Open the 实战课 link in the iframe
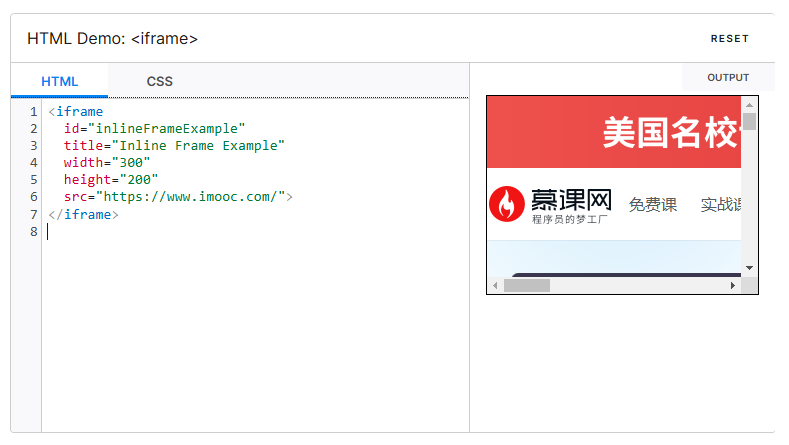Viewport: 789px width, 445px height. pos(720,205)
